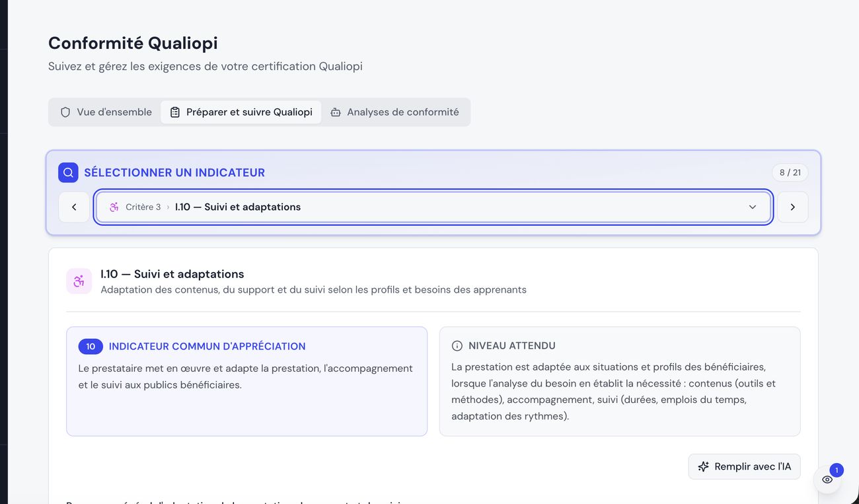The width and height of the screenshot is (859, 504).
Task: Click the paragraph starting 'Le prestataire met en œuvre'
Action: point(246,377)
